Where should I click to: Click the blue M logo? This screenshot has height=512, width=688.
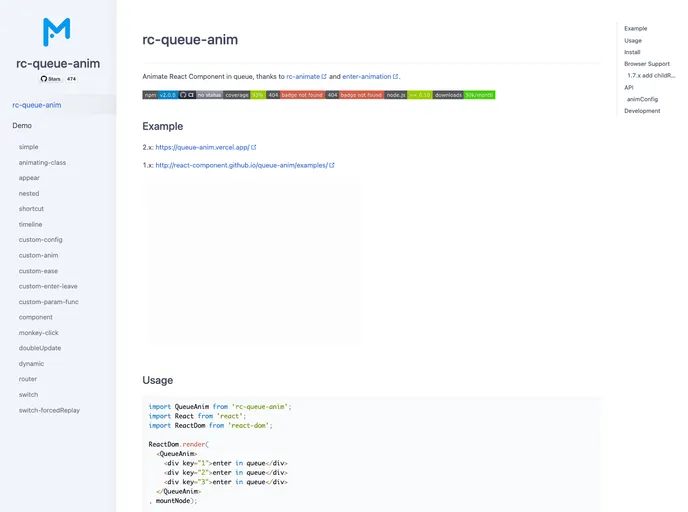click(57, 32)
